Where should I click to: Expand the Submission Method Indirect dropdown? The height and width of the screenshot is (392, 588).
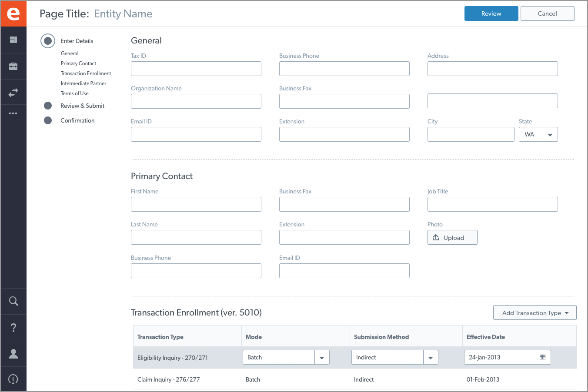[x=431, y=358]
